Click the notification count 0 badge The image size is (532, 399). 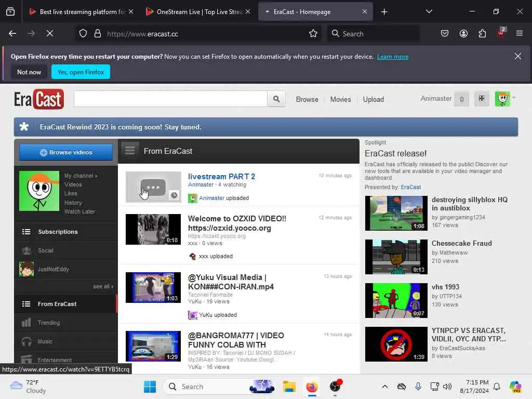click(461, 99)
